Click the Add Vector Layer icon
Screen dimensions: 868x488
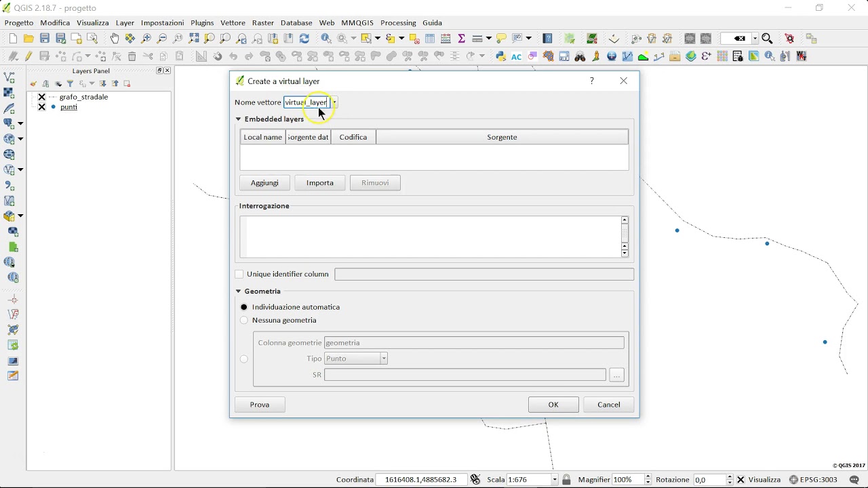click(9, 77)
